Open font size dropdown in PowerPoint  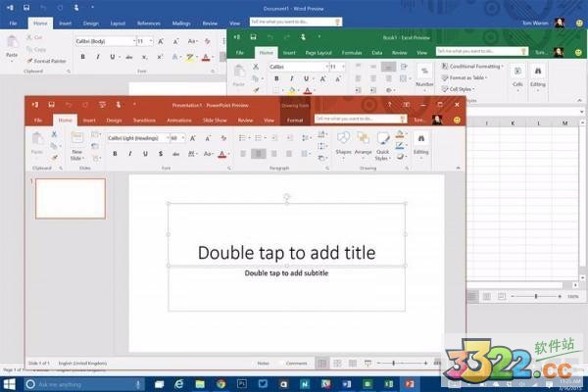[183, 138]
